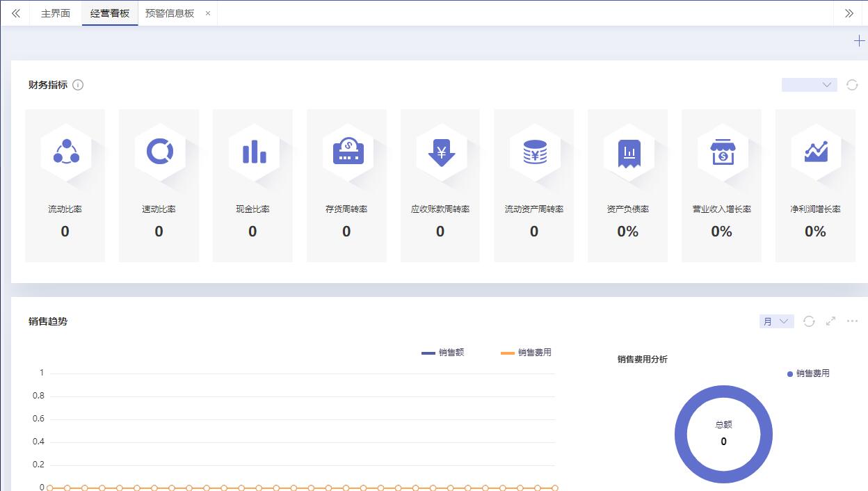Click the 现金比率 label text
Image resolution: width=868 pixels, height=491 pixels.
(252, 209)
